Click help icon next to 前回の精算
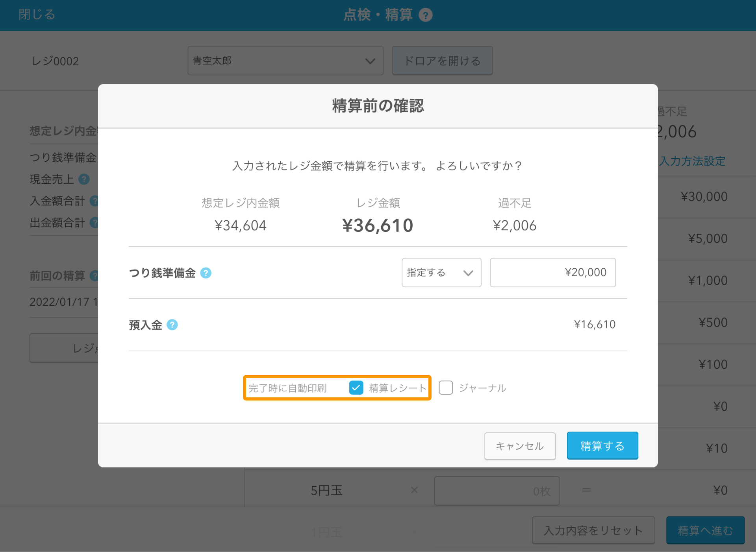The height and width of the screenshot is (552, 756). (94, 275)
